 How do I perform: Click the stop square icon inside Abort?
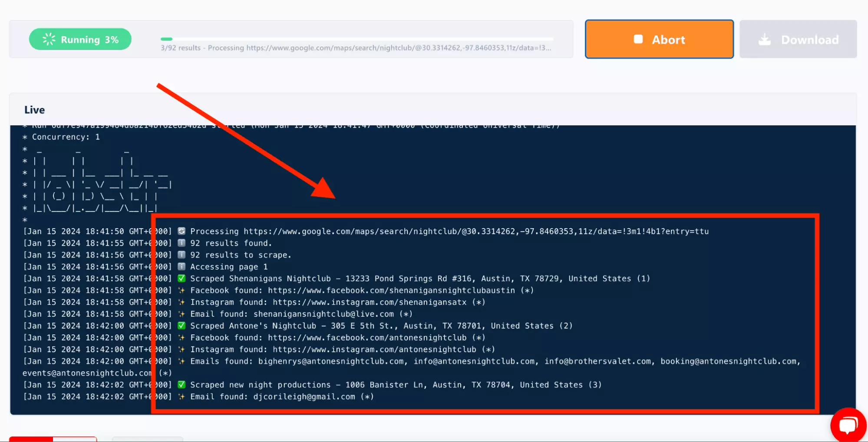pos(638,39)
